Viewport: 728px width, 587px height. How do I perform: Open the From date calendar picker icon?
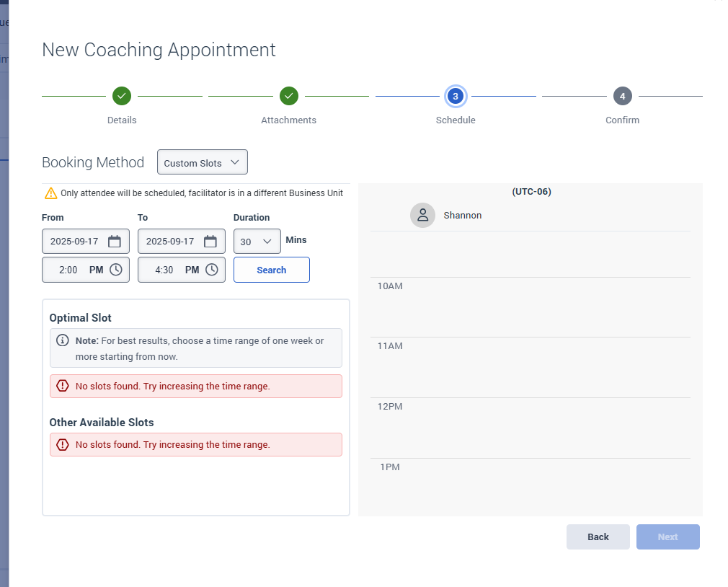pyautogui.click(x=114, y=242)
